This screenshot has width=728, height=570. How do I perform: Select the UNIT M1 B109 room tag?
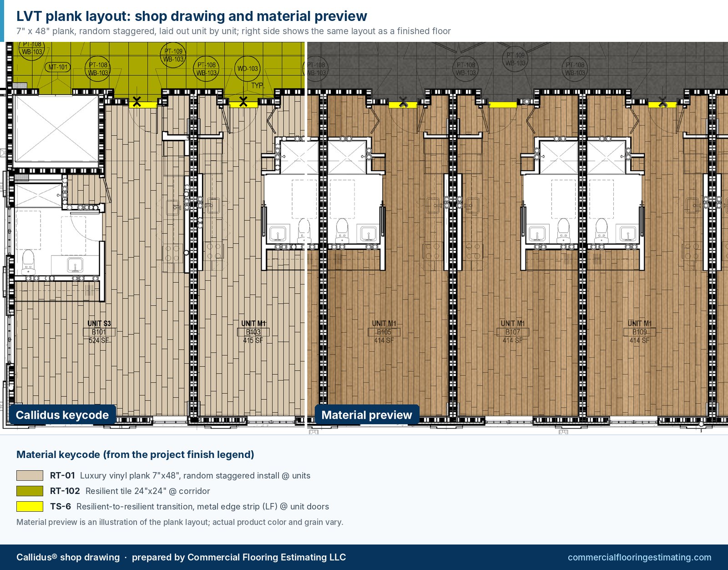pos(639,332)
